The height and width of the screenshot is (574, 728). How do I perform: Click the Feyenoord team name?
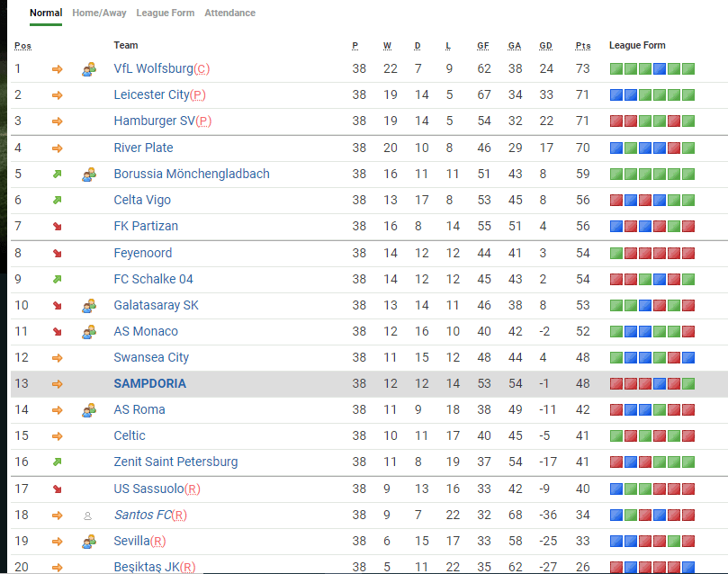[142, 253]
